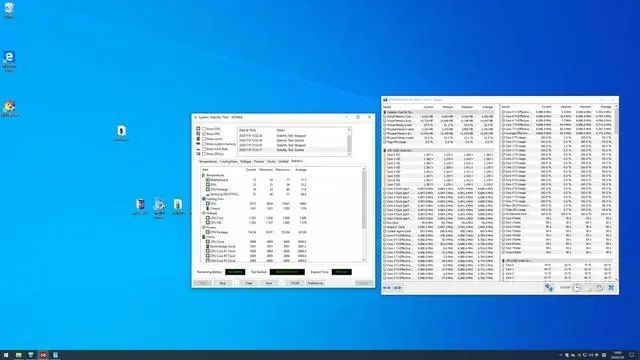
Task: Switch to Voltages tab in AIDA64
Action: click(246, 162)
